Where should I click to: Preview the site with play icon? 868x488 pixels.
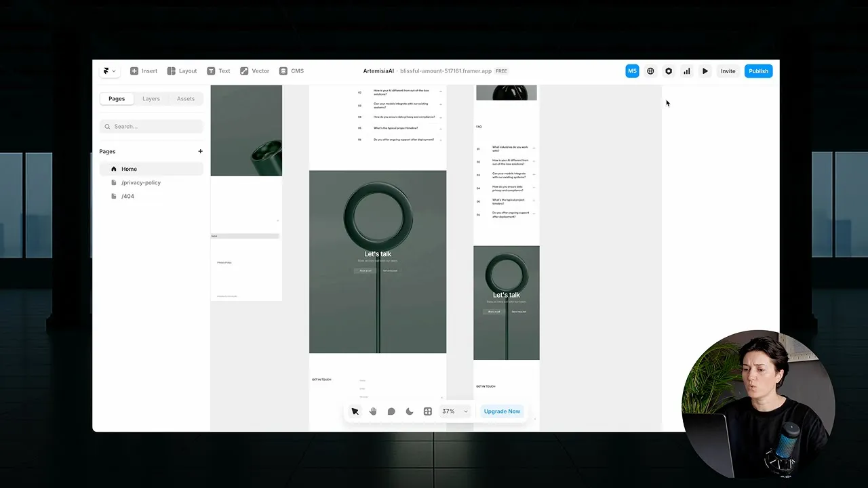pos(705,71)
